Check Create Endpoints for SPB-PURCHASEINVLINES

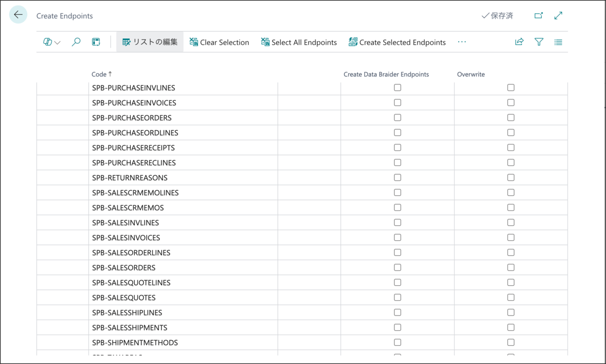tap(397, 88)
